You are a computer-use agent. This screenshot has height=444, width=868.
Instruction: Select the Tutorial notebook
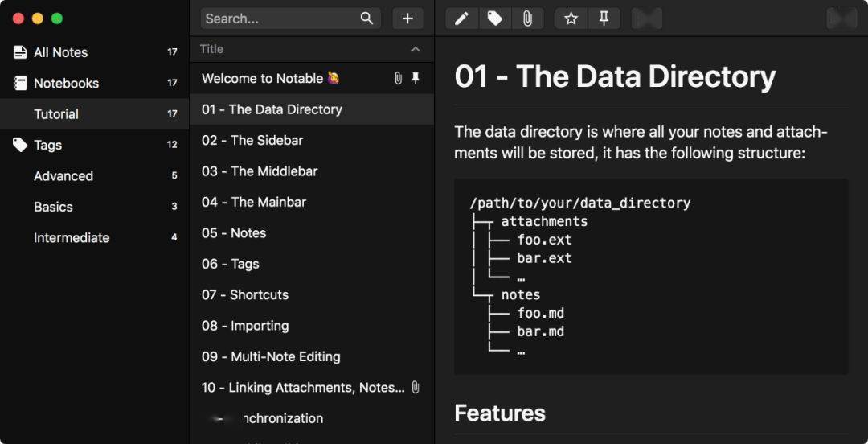point(95,114)
